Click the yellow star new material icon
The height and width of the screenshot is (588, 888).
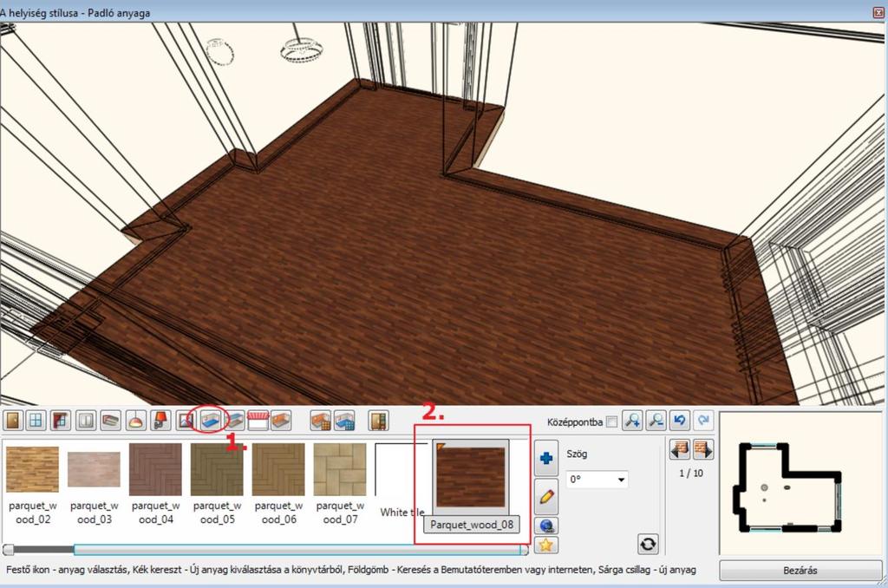(x=546, y=545)
